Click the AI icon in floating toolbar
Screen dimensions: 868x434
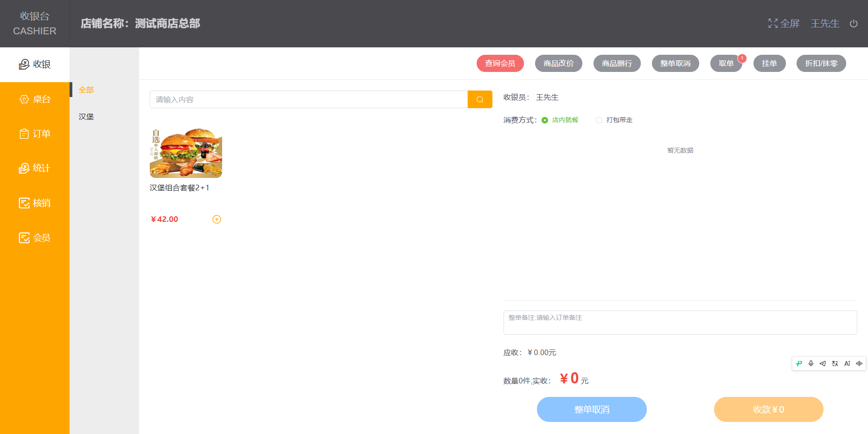[x=847, y=363]
